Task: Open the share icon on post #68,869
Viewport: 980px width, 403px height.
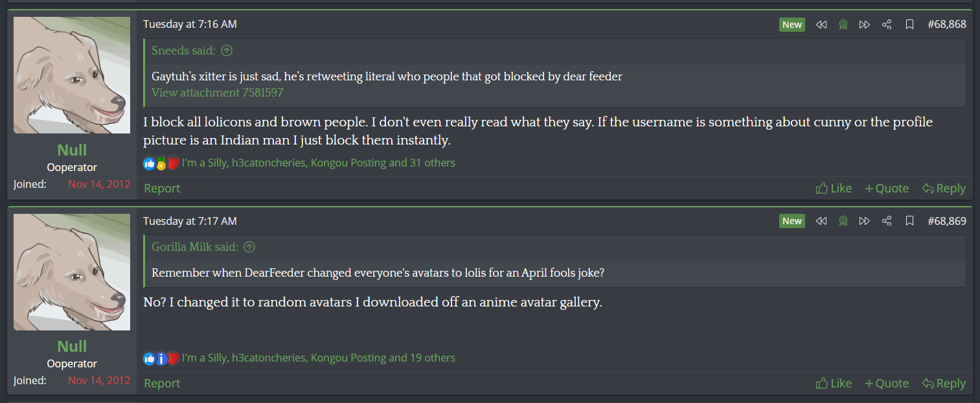Action: point(887,221)
